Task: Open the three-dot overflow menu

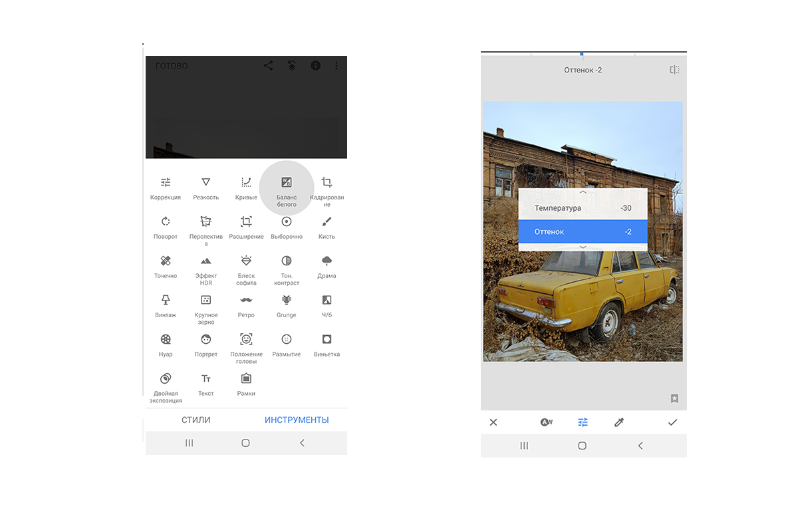Action: pyautogui.click(x=336, y=66)
